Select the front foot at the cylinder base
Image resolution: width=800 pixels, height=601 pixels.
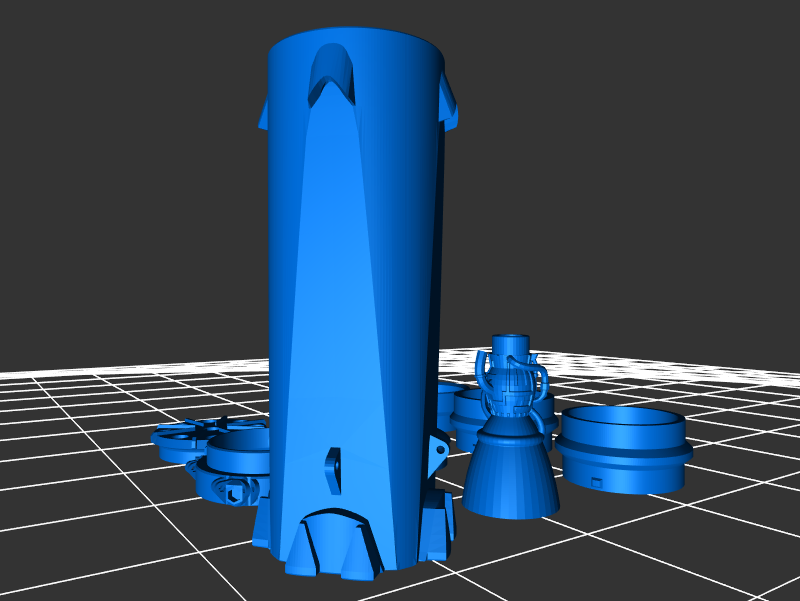tap(328, 545)
